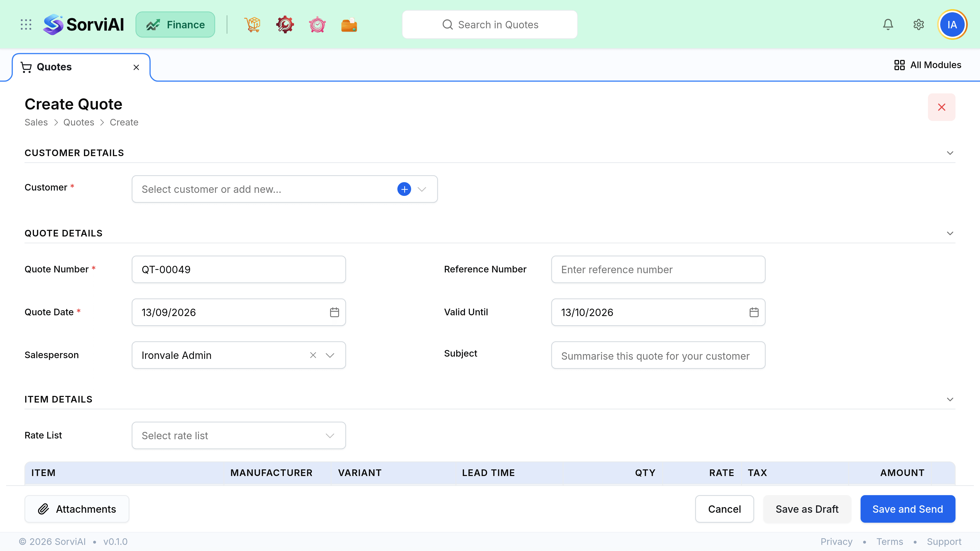The height and width of the screenshot is (551, 980).
Task: Open the Salesperson dropdown arrow
Action: [x=330, y=355]
